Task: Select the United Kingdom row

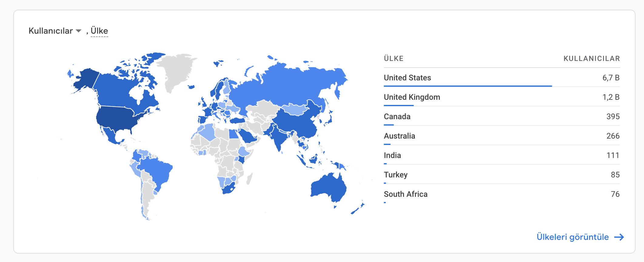Action: point(502,97)
